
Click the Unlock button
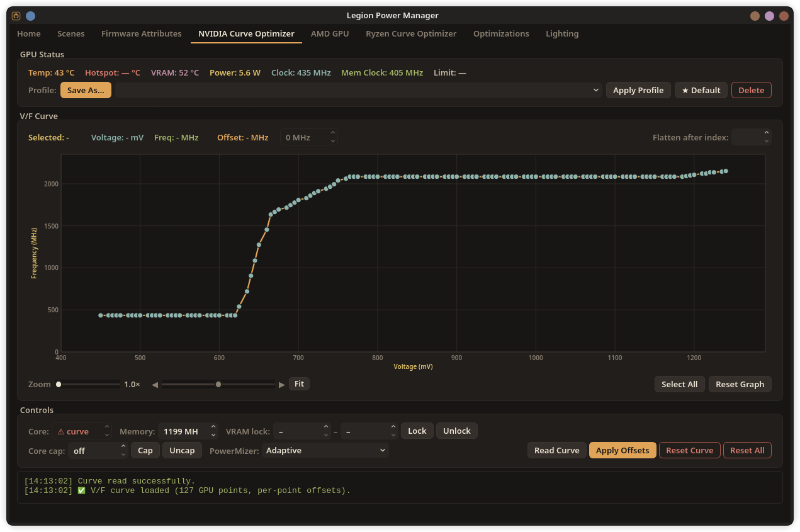pyautogui.click(x=456, y=431)
